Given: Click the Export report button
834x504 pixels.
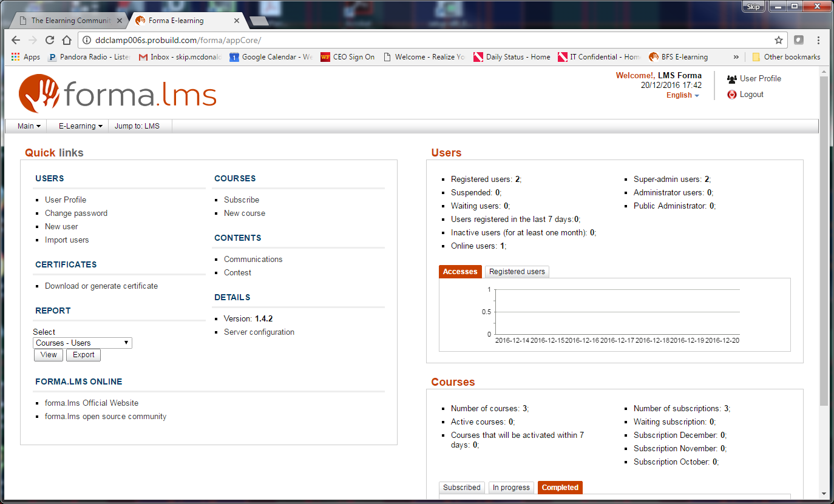Looking at the screenshot, I should pyautogui.click(x=83, y=355).
